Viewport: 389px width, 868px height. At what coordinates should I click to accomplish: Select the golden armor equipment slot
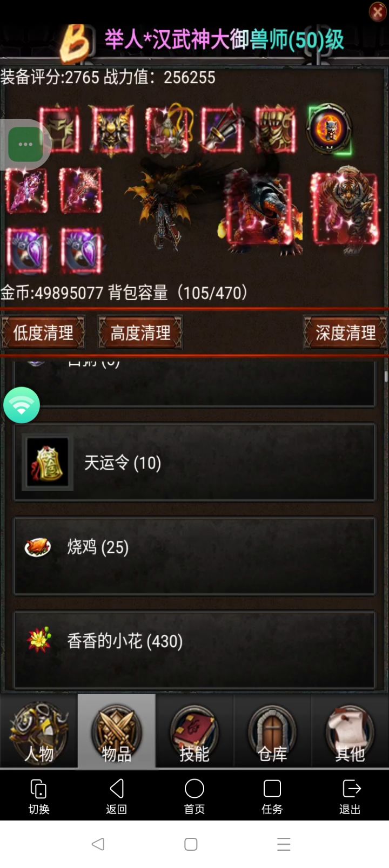coord(112,129)
